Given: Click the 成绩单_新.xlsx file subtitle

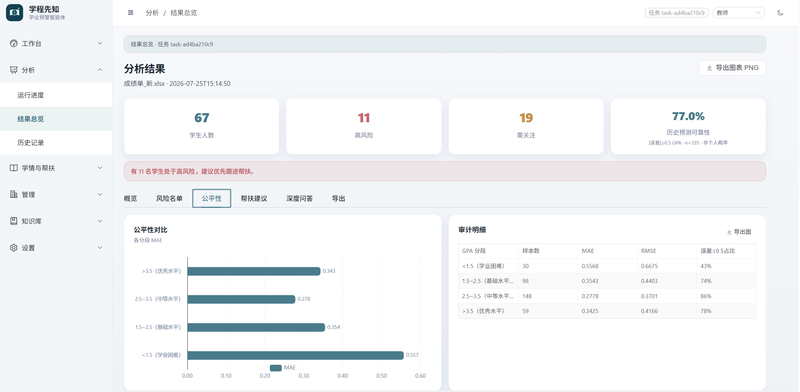Looking at the screenshot, I should tap(177, 84).
